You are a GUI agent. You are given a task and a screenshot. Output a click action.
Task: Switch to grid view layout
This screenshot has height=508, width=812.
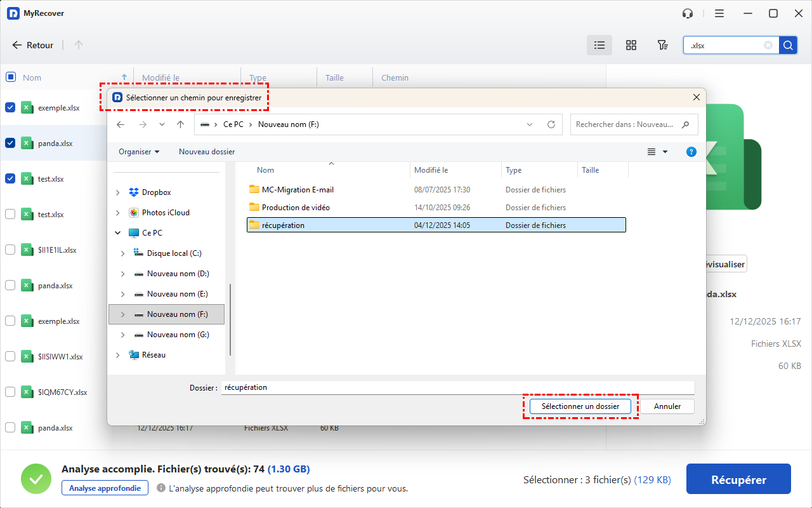631,45
